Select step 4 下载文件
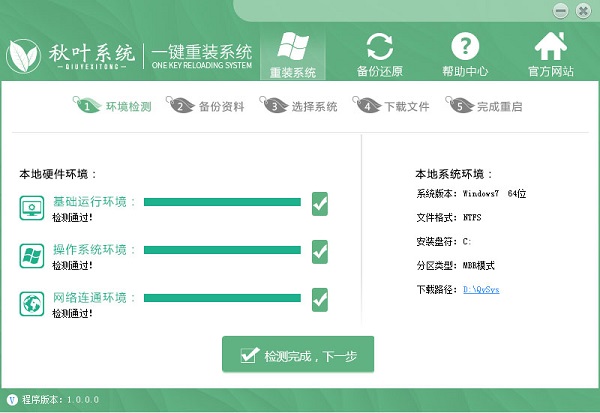This screenshot has width=600, height=413. [396, 106]
